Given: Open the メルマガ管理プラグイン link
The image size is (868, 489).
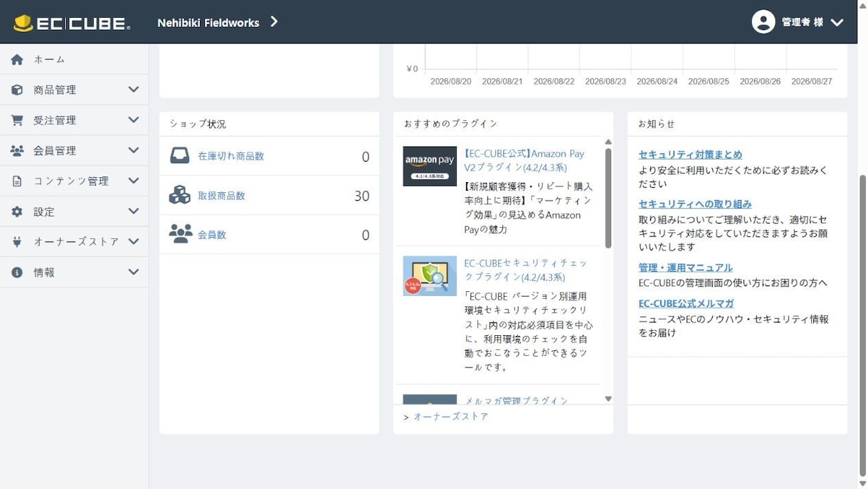Looking at the screenshot, I should click(x=516, y=401).
